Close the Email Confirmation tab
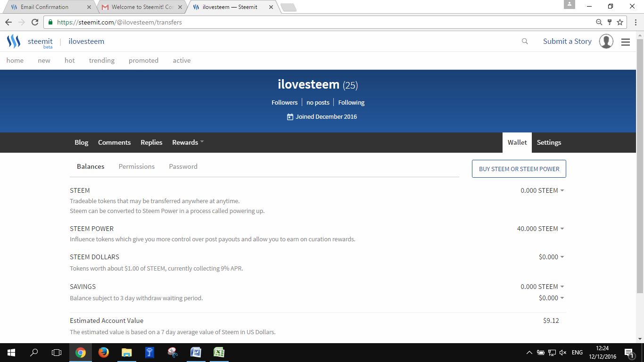This screenshot has width=644, height=362. pos(89,7)
